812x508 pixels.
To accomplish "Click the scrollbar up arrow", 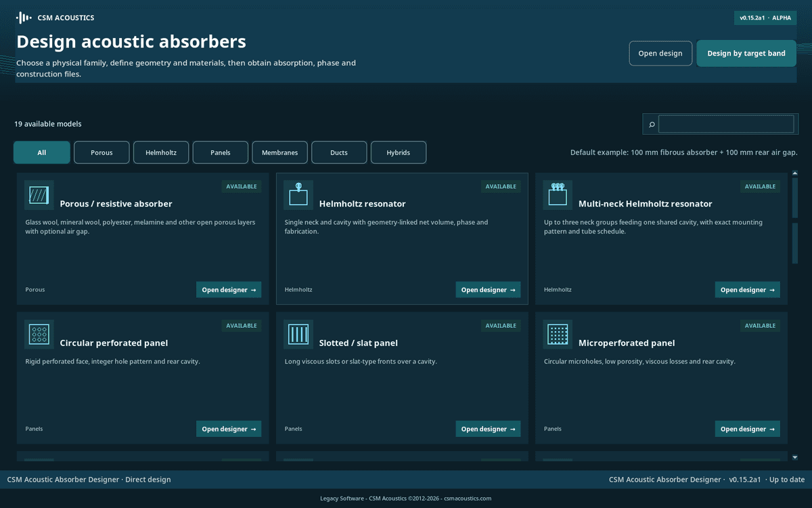I will 795,173.
